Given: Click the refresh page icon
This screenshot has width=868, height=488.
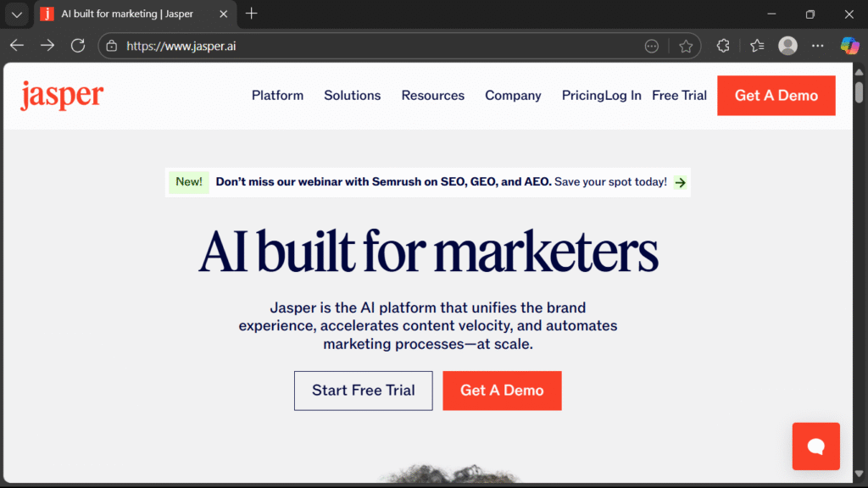Looking at the screenshot, I should [77, 45].
